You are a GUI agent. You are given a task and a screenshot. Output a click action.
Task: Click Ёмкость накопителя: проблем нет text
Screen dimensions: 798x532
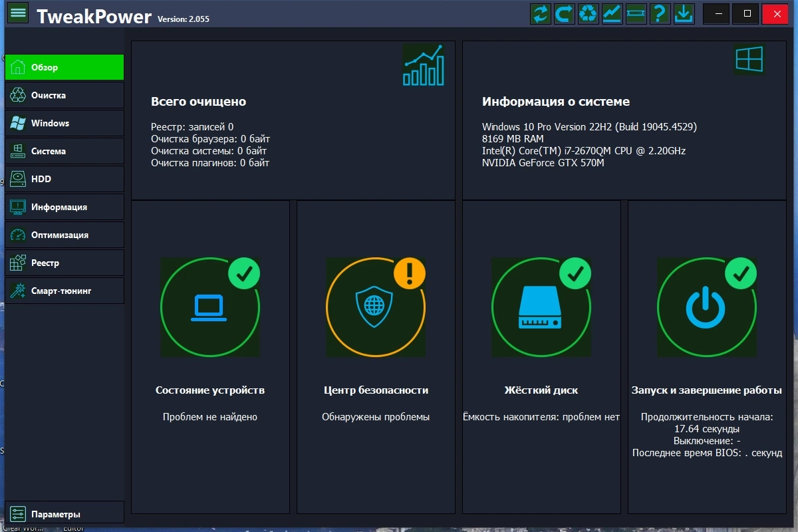pos(541,417)
